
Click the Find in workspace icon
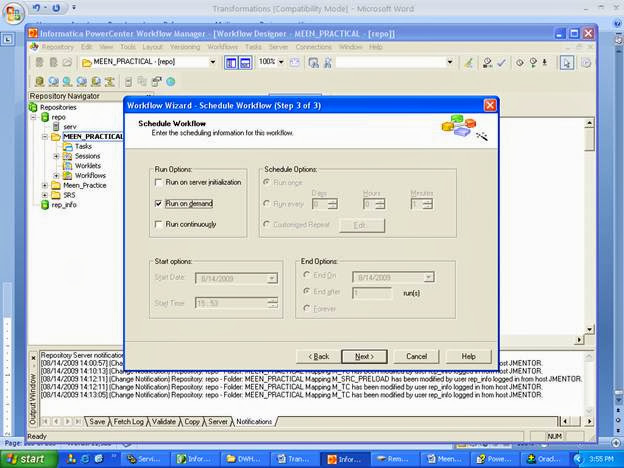tap(314, 62)
